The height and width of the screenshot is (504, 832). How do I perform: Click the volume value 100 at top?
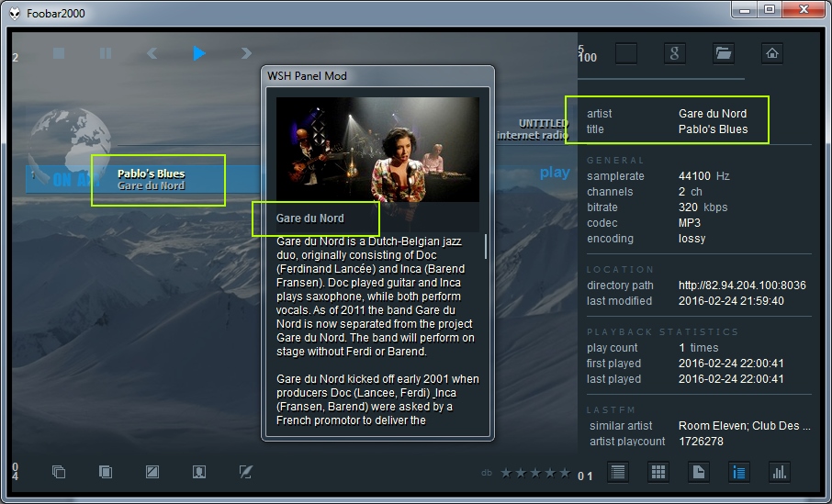588,57
